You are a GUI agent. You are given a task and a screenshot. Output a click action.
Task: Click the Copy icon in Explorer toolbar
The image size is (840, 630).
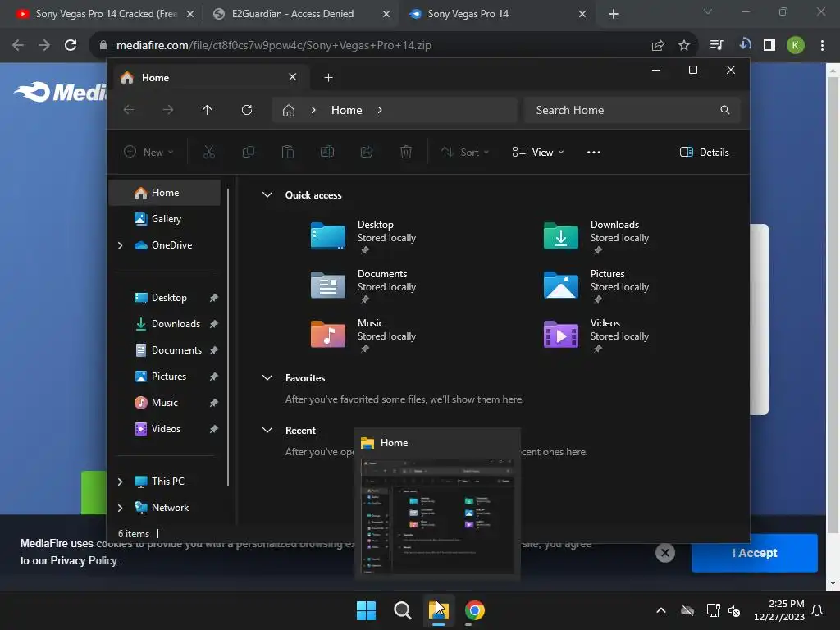pyautogui.click(x=249, y=152)
